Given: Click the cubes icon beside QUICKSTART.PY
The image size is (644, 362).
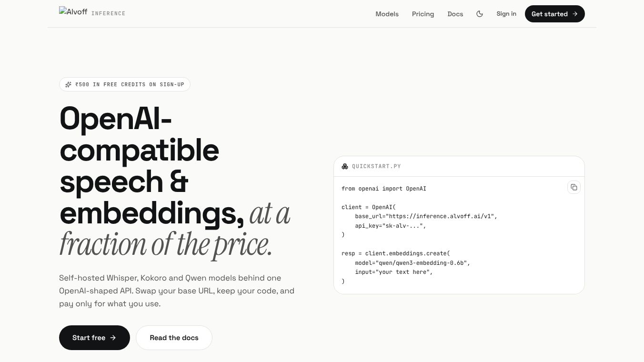Looking at the screenshot, I should point(345,166).
